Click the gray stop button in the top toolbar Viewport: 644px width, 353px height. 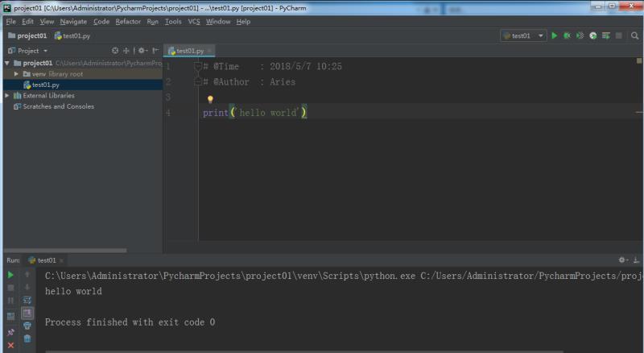(x=618, y=35)
